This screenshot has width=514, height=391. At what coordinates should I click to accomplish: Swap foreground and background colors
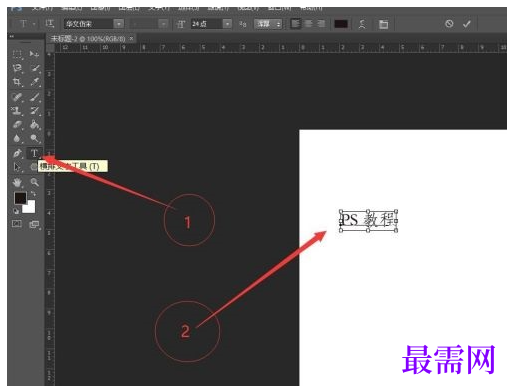click(x=33, y=194)
